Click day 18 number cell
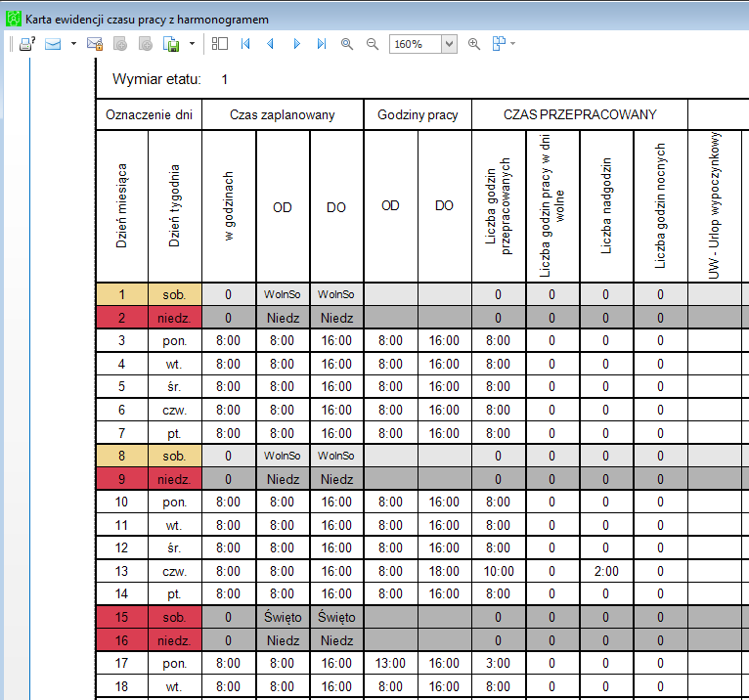The image size is (749, 700). (x=122, y=686)
